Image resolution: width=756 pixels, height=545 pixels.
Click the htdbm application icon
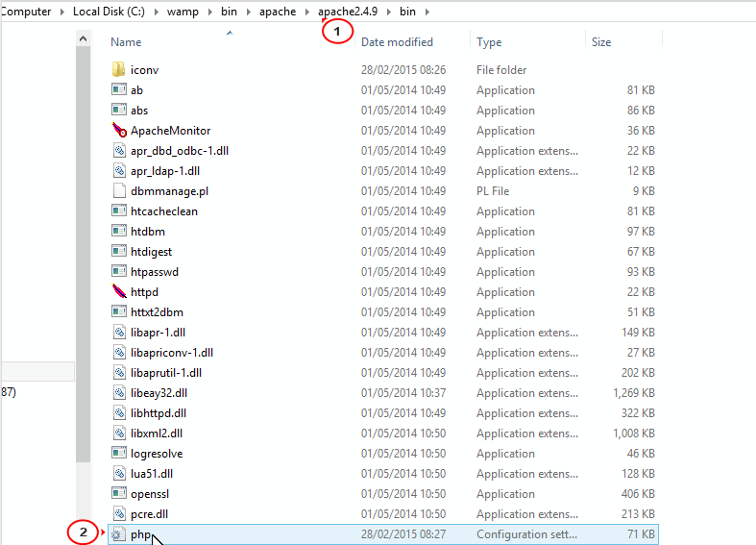118,231
